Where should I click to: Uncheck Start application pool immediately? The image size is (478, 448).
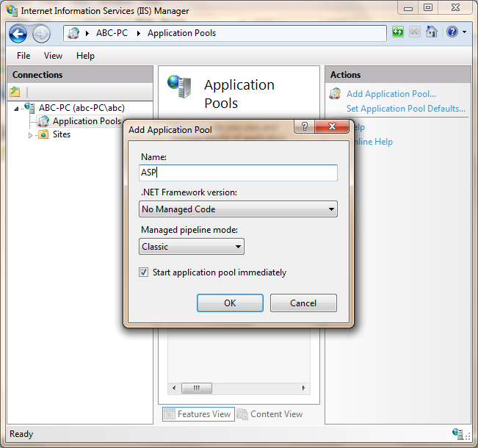coord(144,272)
